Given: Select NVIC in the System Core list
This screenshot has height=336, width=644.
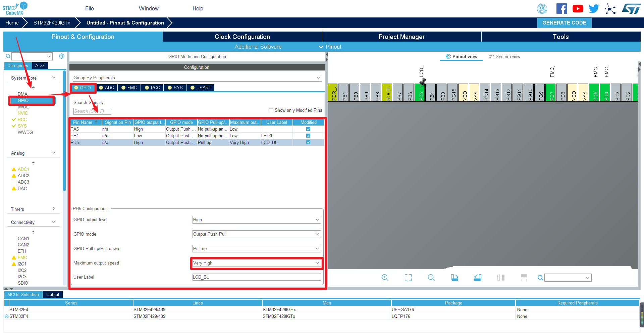Looking at the screenshot, I should (23, 113).
